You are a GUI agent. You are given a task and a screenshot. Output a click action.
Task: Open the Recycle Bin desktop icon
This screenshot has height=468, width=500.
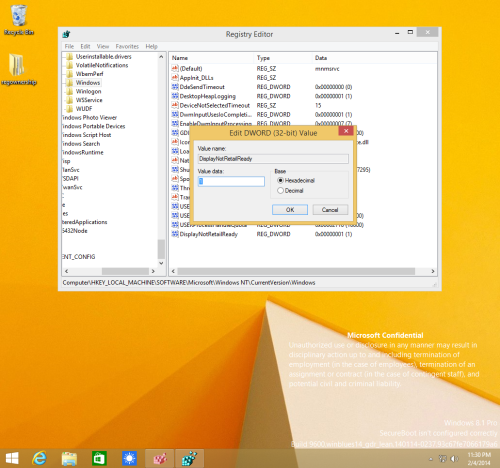click(19, 20)
